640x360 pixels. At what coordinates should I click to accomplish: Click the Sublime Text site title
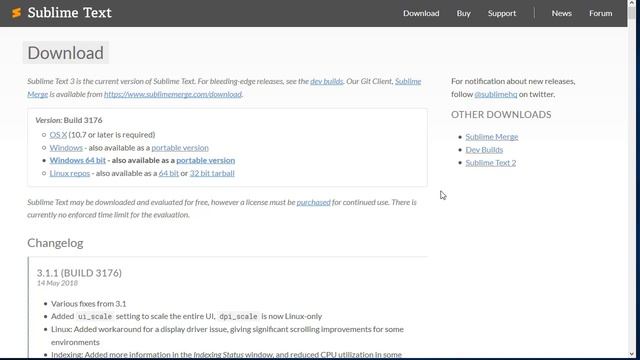(69, 13)
